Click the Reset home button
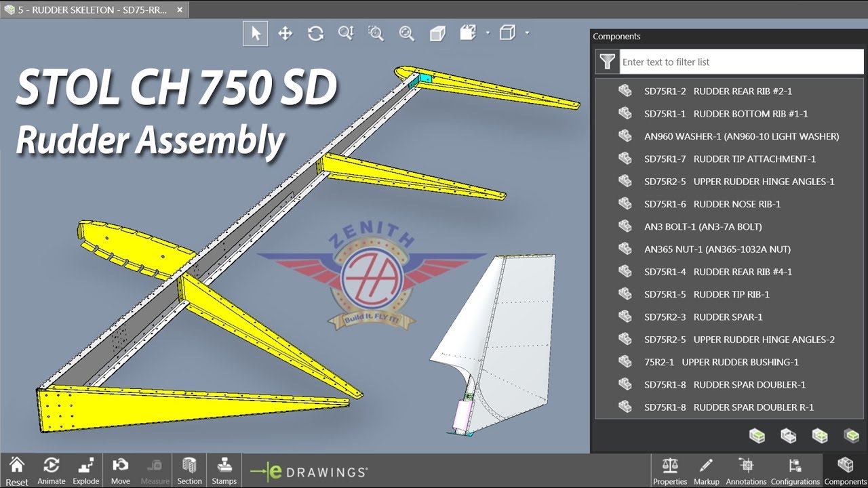Viewport: 868px width, 488px height. 17,470
